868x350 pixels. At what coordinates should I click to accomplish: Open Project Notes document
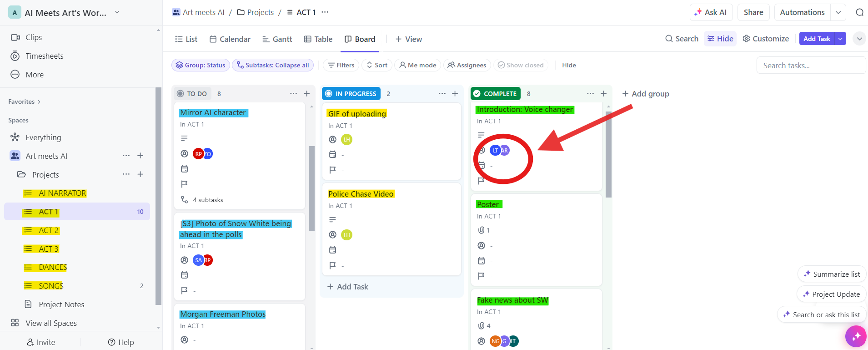point(54,304)
